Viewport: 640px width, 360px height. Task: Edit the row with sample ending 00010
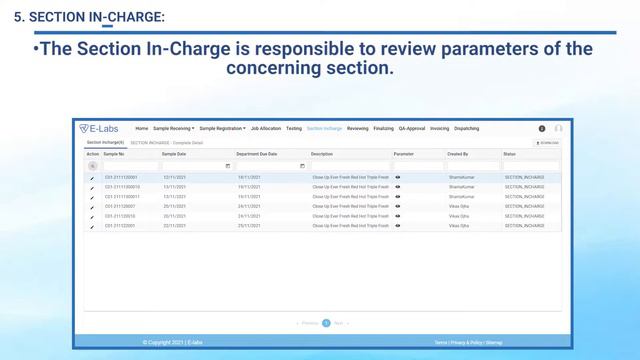point(92,188)
